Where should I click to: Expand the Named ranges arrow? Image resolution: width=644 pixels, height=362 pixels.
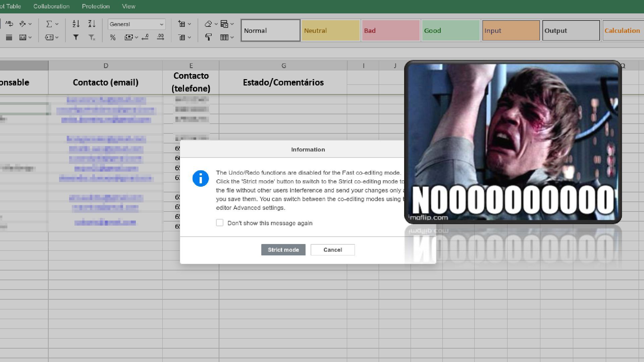[x=57, y=37]
